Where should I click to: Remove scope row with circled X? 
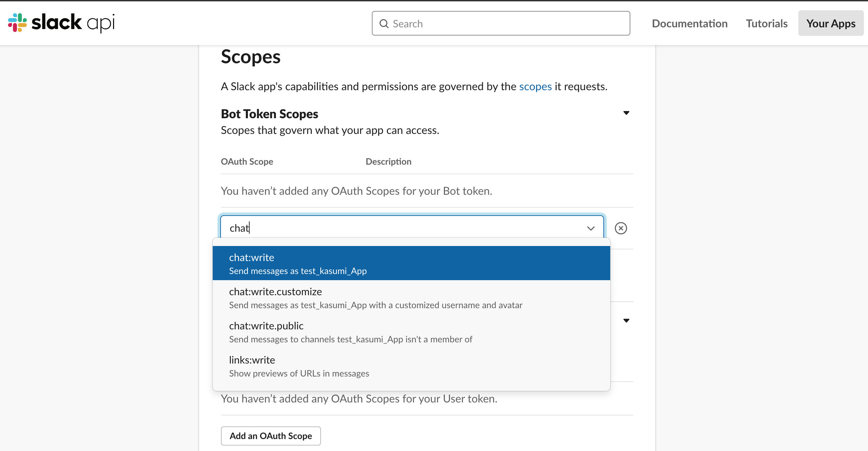tap(621, 228)
